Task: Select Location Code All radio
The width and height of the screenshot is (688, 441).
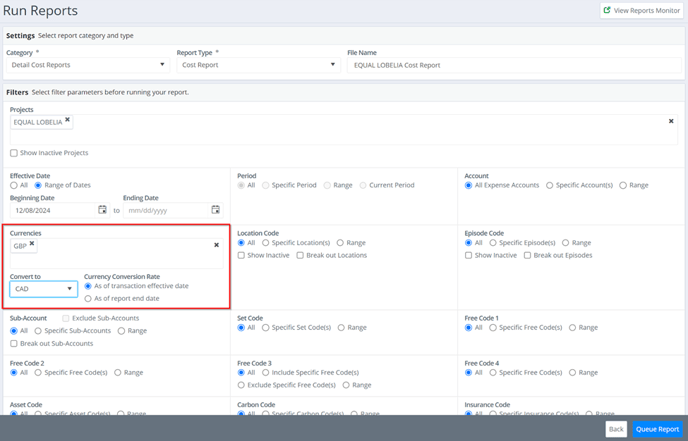Action: [x=241, y=243]
